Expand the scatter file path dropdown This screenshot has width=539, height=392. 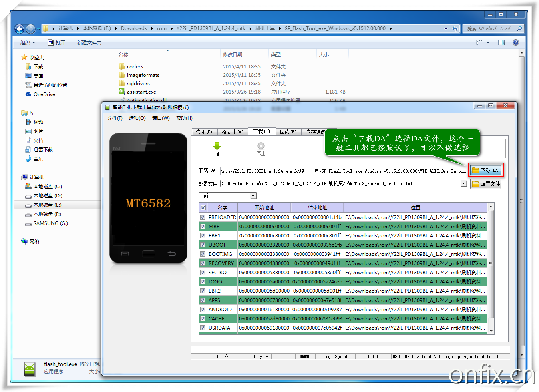pyautogui.click(x=463, y=183)
